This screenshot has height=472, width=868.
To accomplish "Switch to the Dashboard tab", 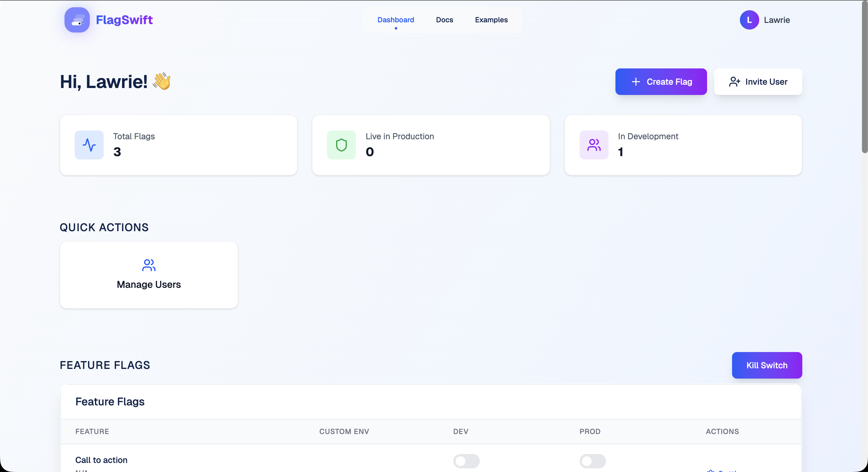I will coord(396,20).
